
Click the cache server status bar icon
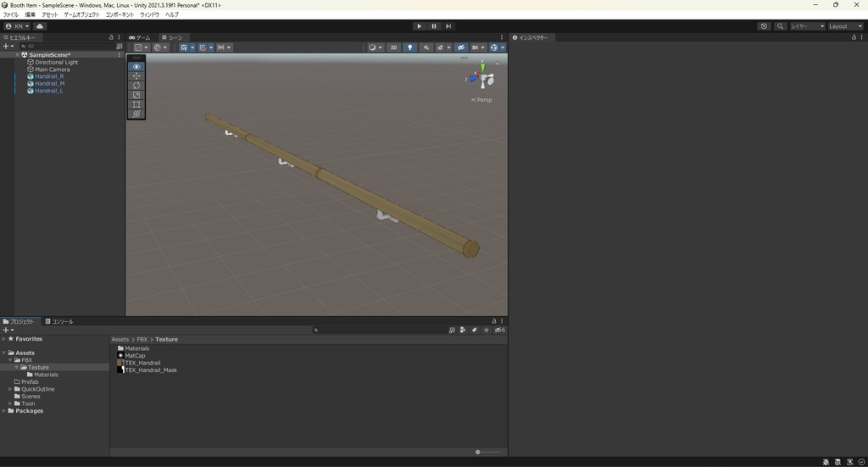(837, 462)
